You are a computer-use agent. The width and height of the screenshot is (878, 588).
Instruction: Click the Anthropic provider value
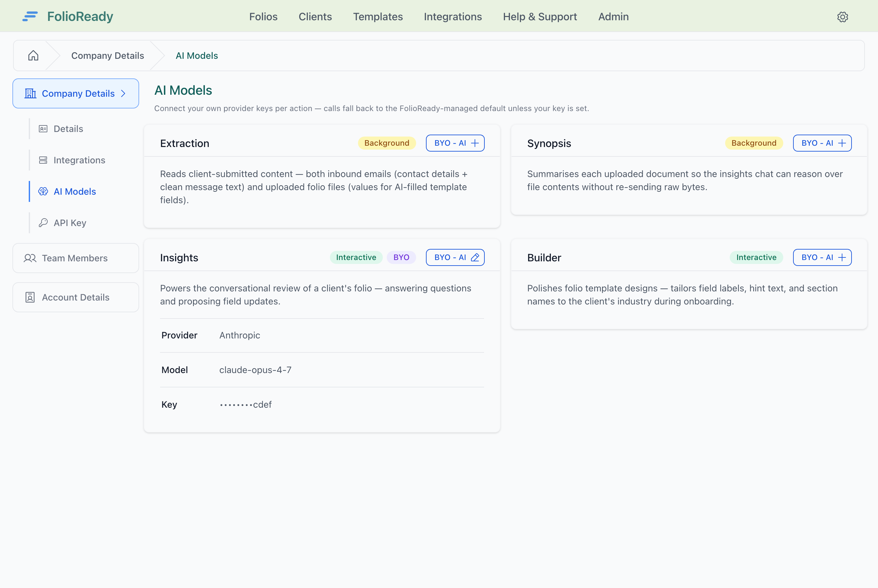(239, 335)
